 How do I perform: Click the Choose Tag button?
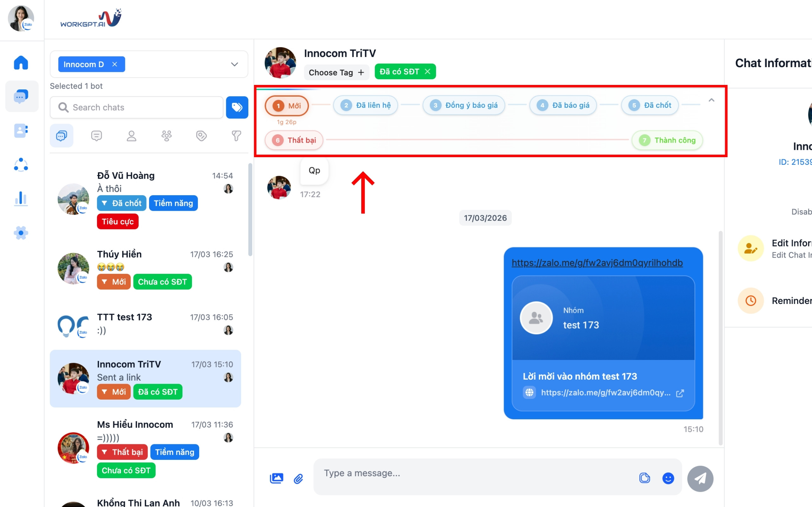[x=336, y=73]
